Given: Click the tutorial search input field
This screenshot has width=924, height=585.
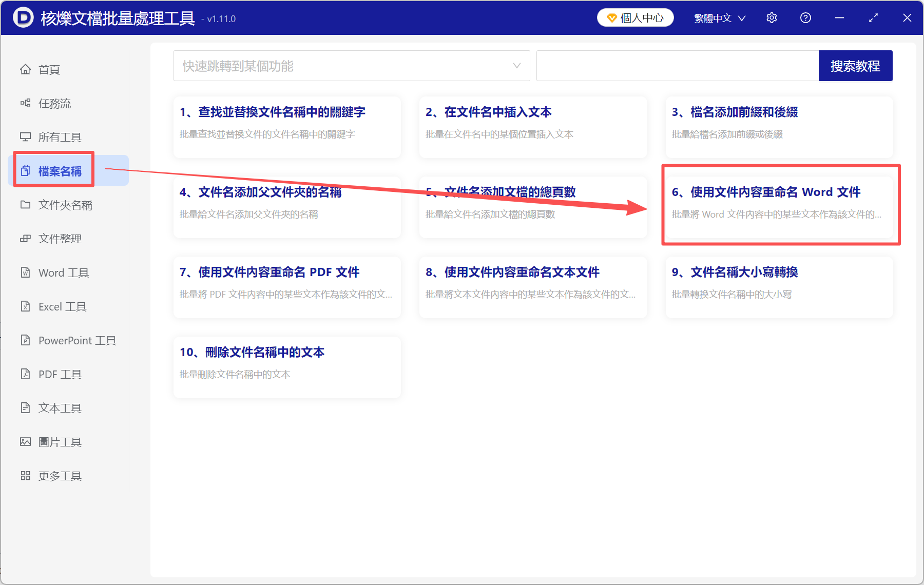Looking at the screenshot, I should click(678, 65).
